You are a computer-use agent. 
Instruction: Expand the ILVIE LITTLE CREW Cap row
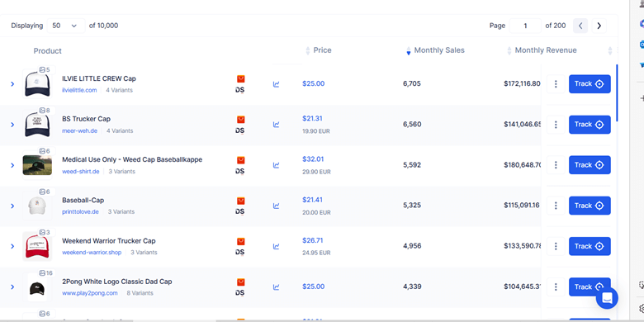click(12, 84)
